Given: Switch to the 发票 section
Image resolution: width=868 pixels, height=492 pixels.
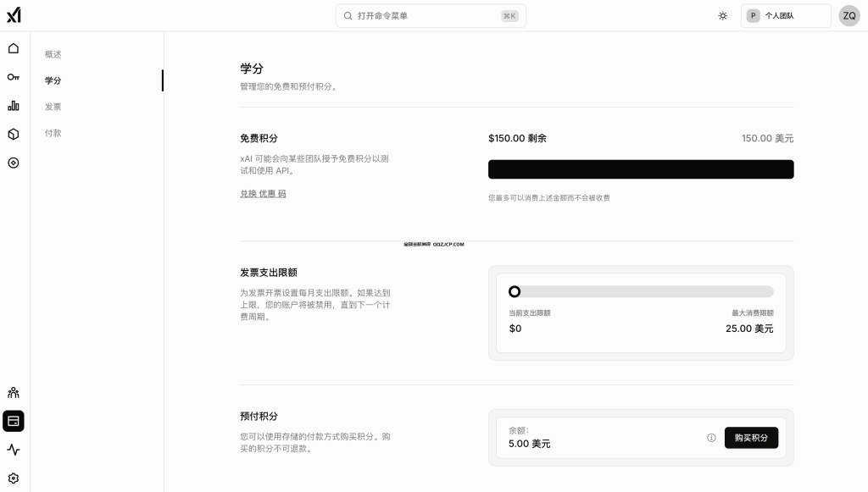Looking at the screenshot, I should point(53,106).
